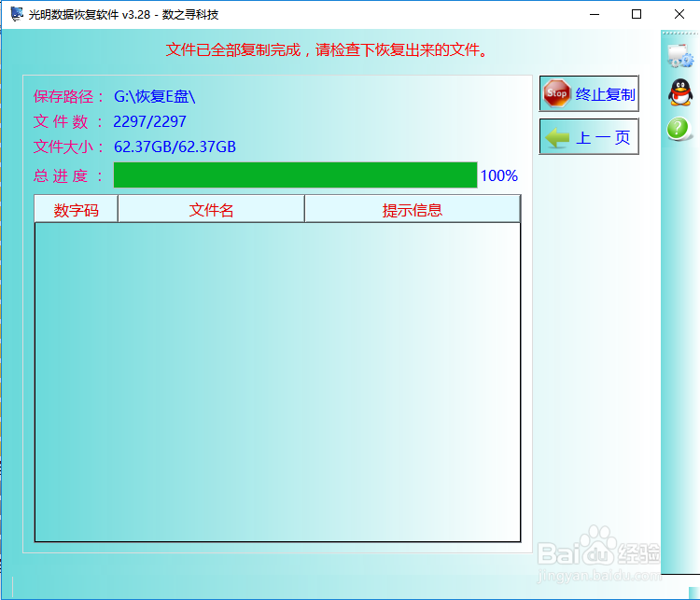Close the recovery software window
700x600 pixels.
tap(679, 14)
